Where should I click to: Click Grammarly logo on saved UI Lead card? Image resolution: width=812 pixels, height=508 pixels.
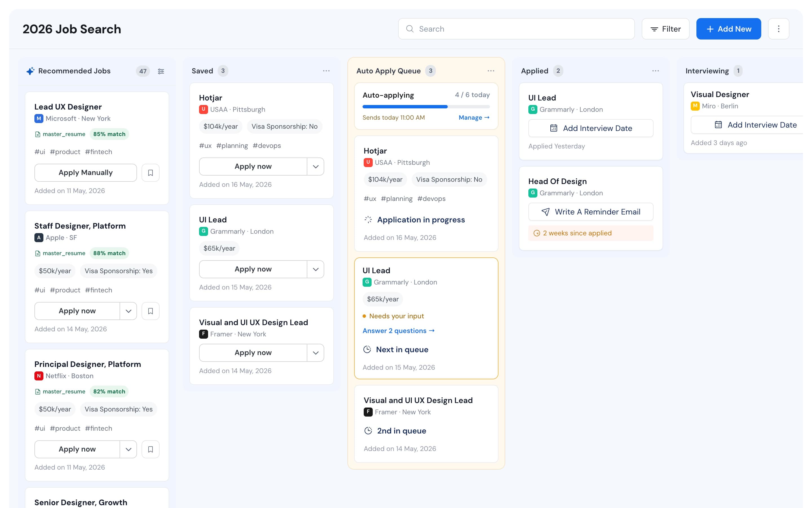(203, 231)
